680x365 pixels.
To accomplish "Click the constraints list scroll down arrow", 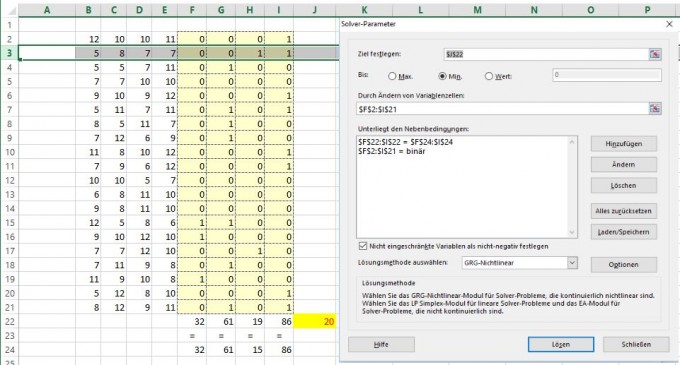I will pos(572,232).
